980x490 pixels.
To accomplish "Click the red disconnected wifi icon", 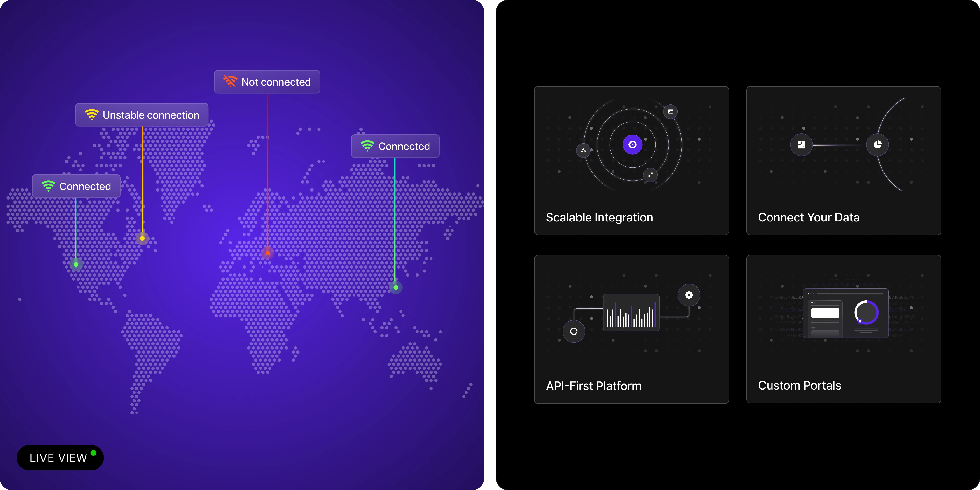I will pyautogui.click(x=230, y=81).
